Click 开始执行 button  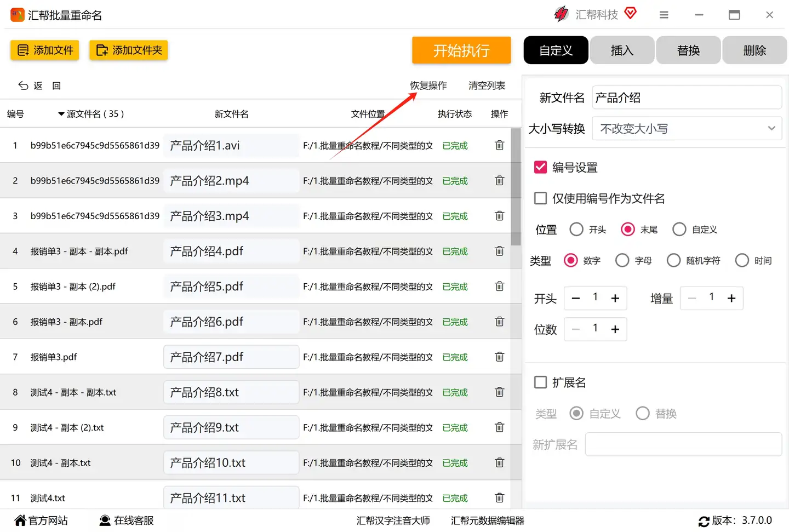461,50
